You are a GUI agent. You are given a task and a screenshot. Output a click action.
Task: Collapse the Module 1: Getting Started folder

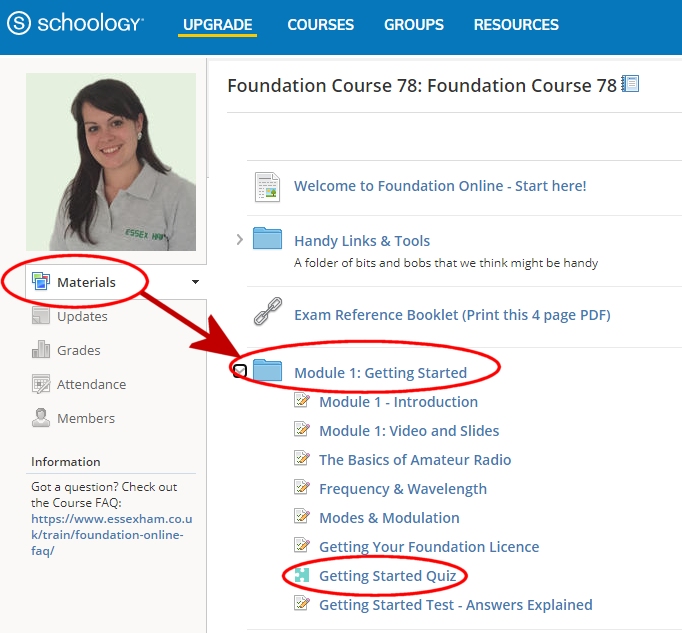coord(240,371)
